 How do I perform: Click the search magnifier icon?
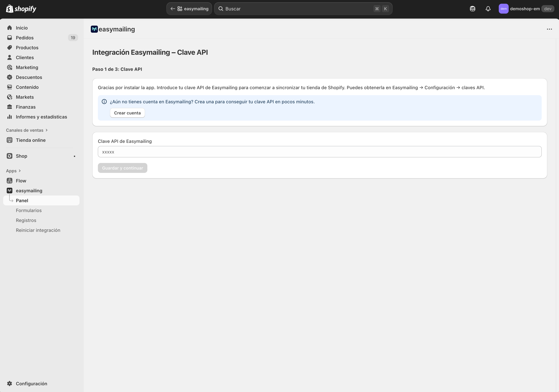[221, 9]
